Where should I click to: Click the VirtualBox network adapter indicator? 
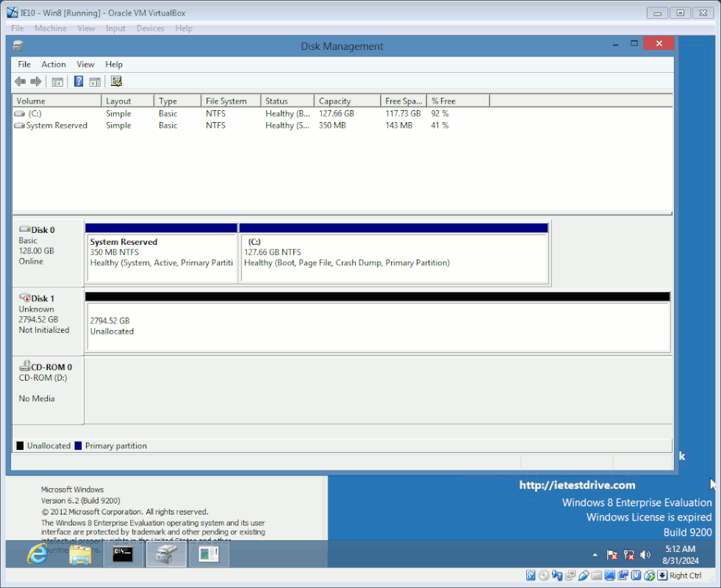pos(570,576)
